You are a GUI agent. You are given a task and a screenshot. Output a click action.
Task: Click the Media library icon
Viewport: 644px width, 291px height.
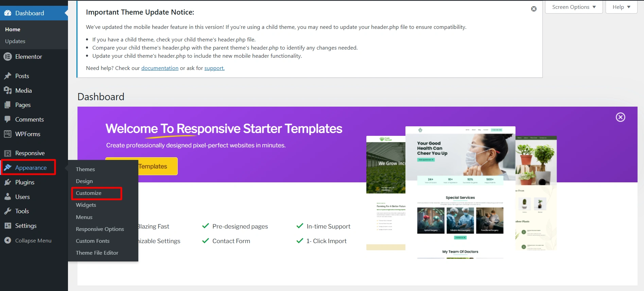tap(7, 91)
